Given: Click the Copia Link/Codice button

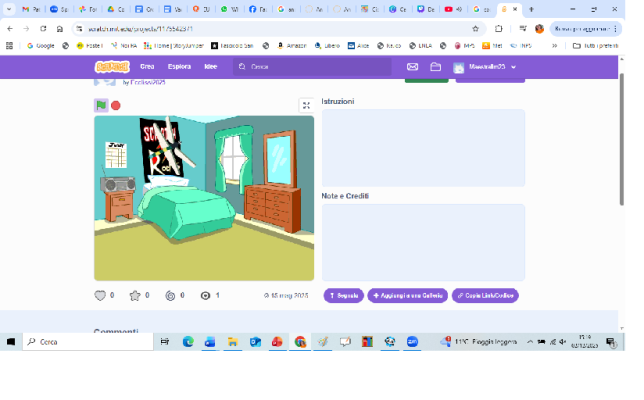Looking at the screenshot, I should click(x=485, y=296).
